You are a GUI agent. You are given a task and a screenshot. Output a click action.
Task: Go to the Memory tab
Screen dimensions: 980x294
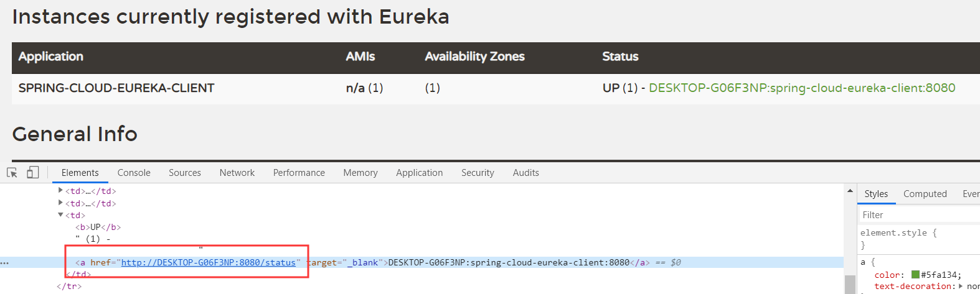coord(360,173)
